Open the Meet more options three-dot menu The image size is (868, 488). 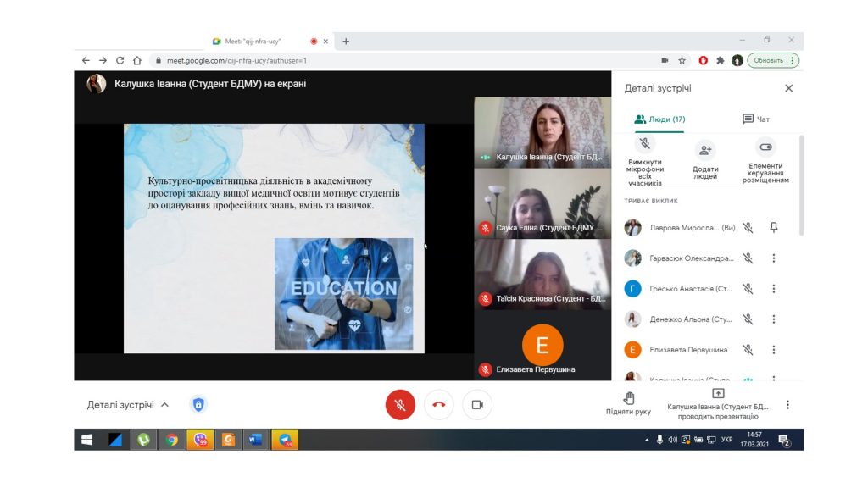tap(787, 404)
